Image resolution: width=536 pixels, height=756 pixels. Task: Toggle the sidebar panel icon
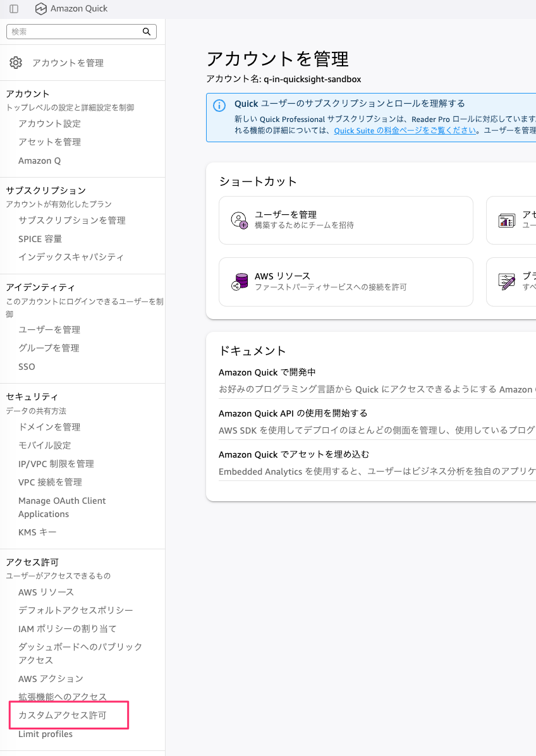(x=14, y=9)
